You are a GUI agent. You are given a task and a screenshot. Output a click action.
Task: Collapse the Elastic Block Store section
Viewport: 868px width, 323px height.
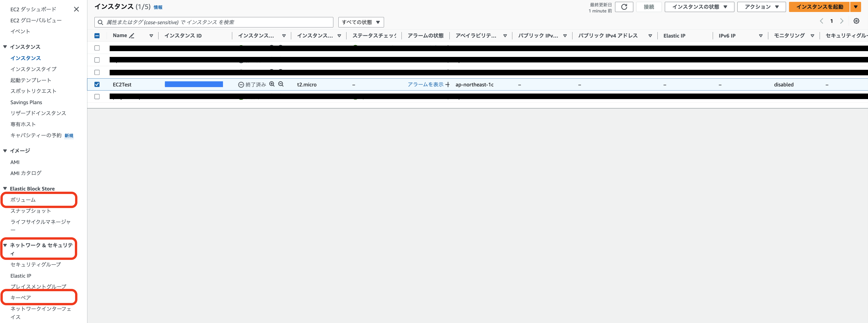(5, 188)
